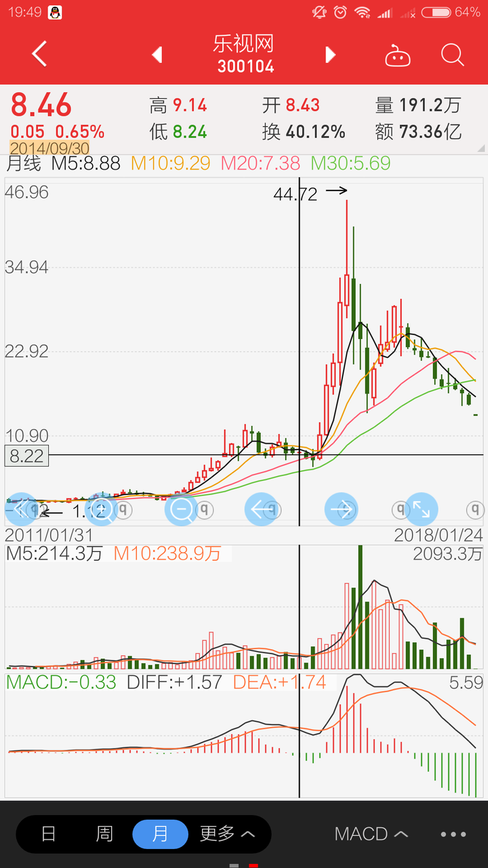Jump to earliest data with double-left arrow

pyautogui.click(x=21, y=509)
